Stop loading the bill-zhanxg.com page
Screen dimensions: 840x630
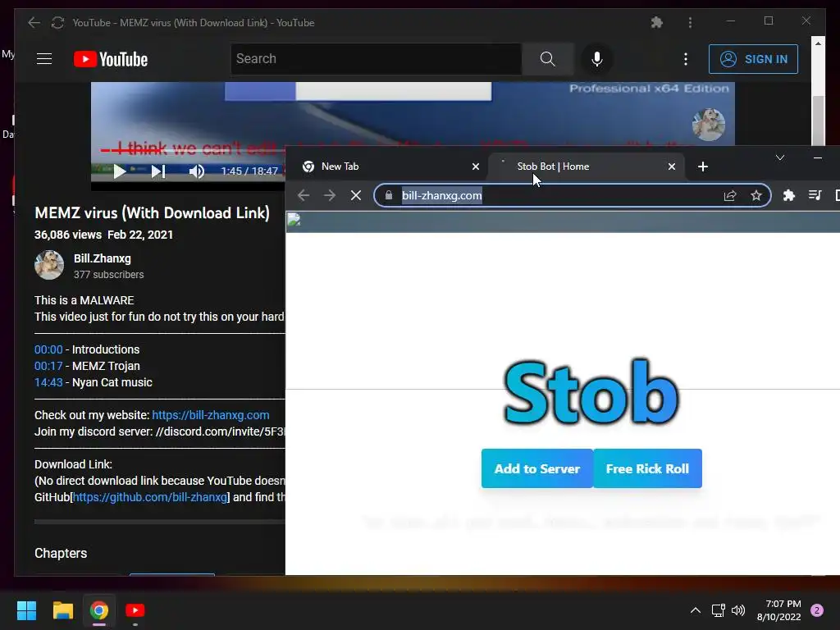click(x=356, y=195)
